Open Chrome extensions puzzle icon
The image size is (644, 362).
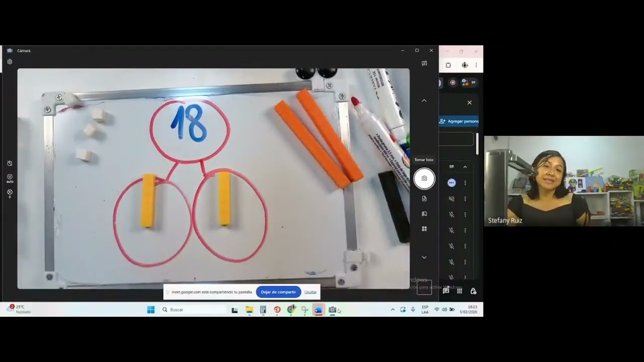448,65
